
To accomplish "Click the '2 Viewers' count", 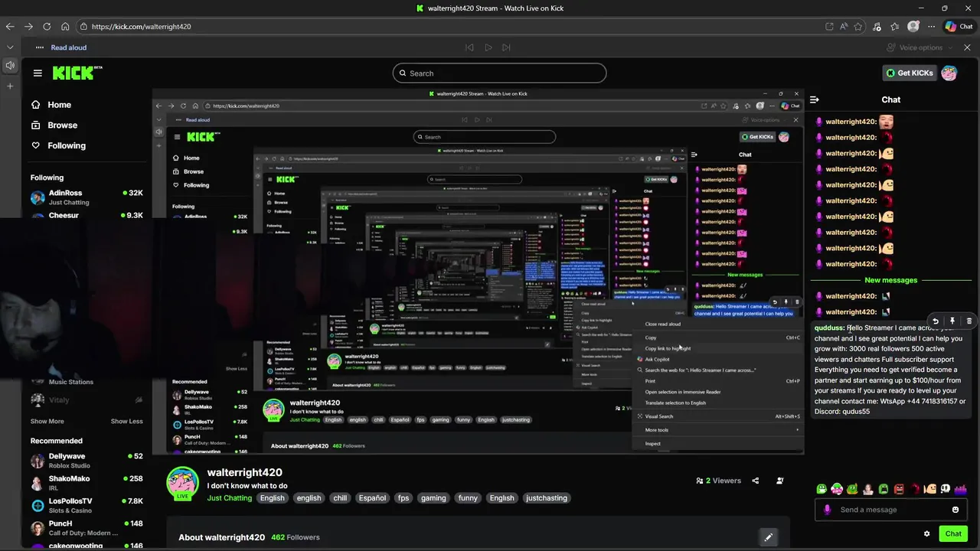I will 719,481.
